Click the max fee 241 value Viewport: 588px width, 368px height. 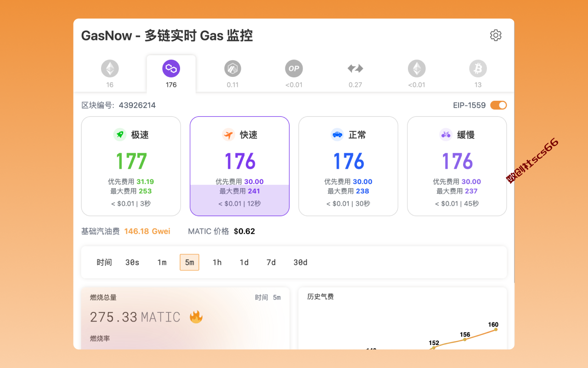pyautogui.click(x=254, y=191)
